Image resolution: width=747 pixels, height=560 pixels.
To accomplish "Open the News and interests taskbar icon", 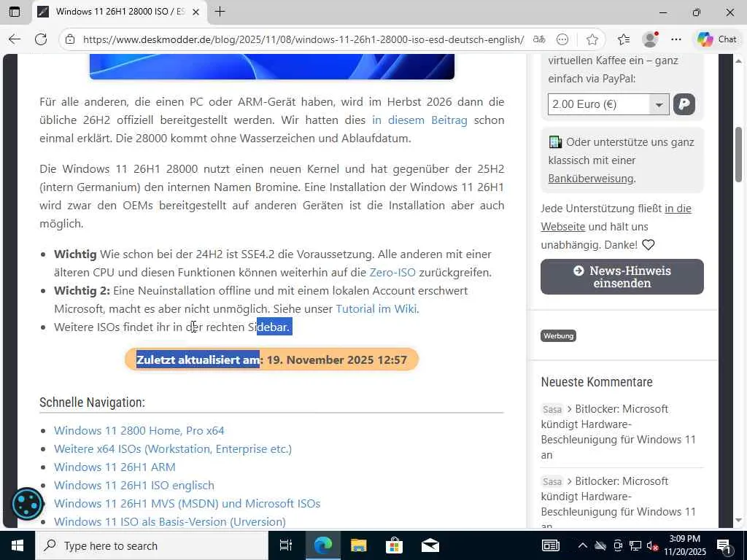I will coord(551,545).
